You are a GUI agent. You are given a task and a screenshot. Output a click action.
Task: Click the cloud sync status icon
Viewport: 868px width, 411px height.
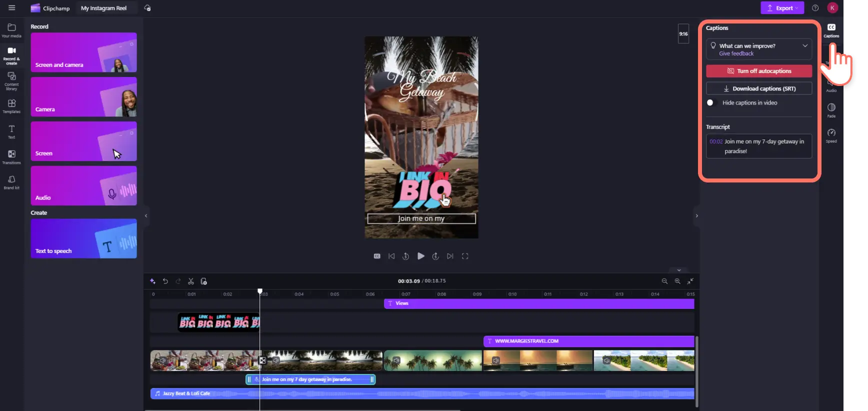(147, 8)
